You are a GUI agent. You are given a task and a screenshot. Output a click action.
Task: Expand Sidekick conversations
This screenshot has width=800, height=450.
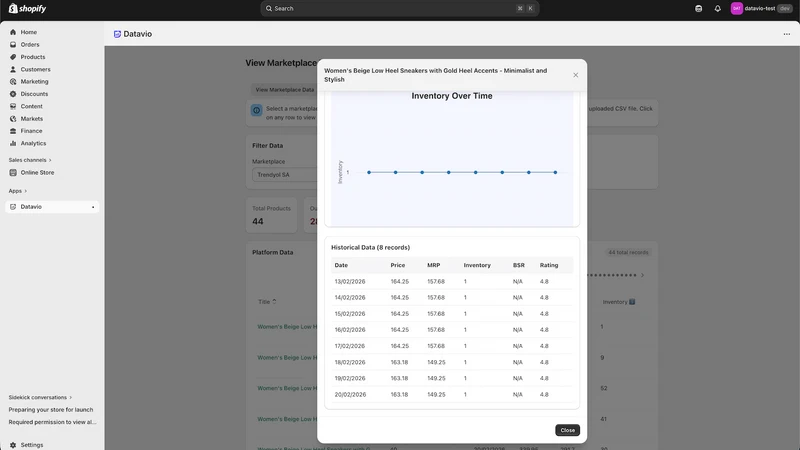40,397
